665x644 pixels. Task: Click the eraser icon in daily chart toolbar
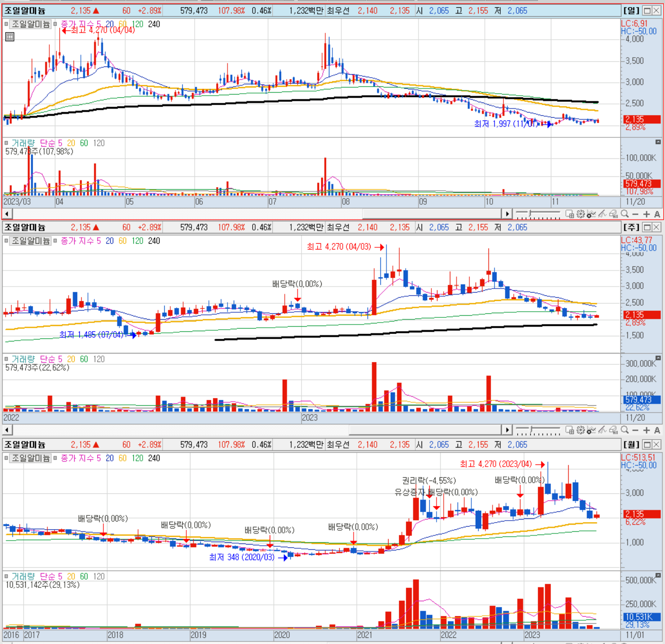(613, 214)
